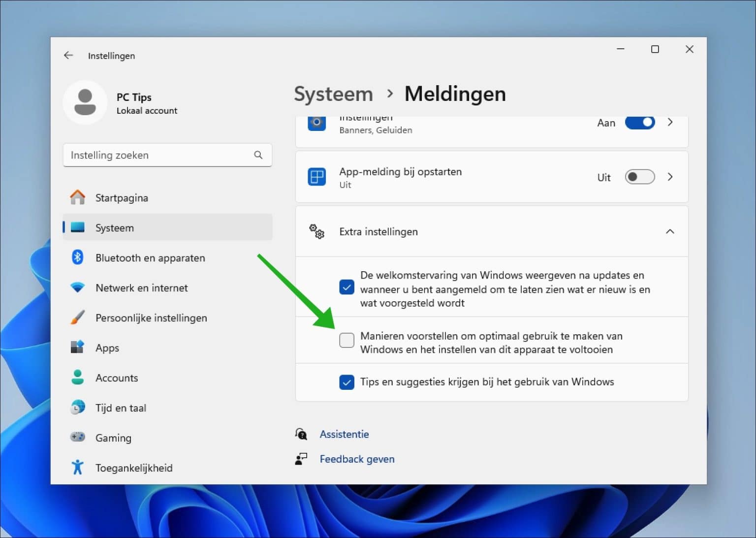Select the Accounts sidebar icon

coord(77,378)
